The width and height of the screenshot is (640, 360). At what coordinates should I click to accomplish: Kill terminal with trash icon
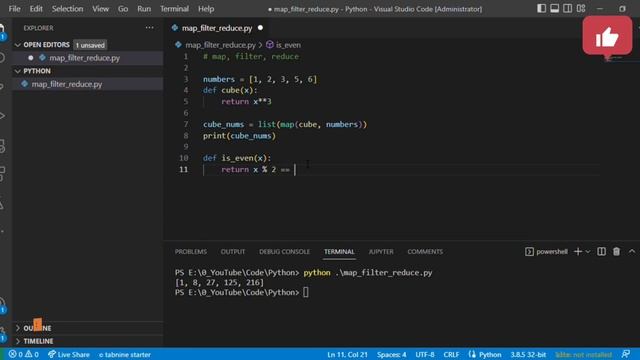click(x=616, y=252)
